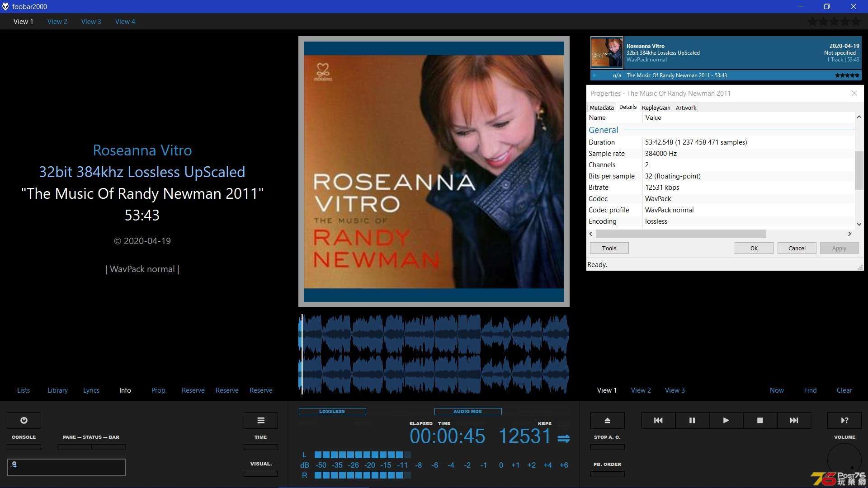Screen dimensions: 868x488
Task: Click the foobar2000 title bar icon
Action: (5, 6)
